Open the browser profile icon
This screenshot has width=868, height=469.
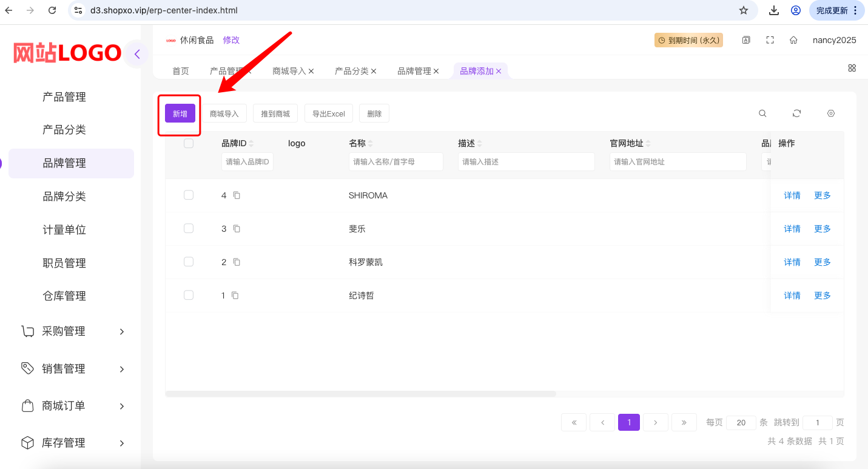coord(796,10)
